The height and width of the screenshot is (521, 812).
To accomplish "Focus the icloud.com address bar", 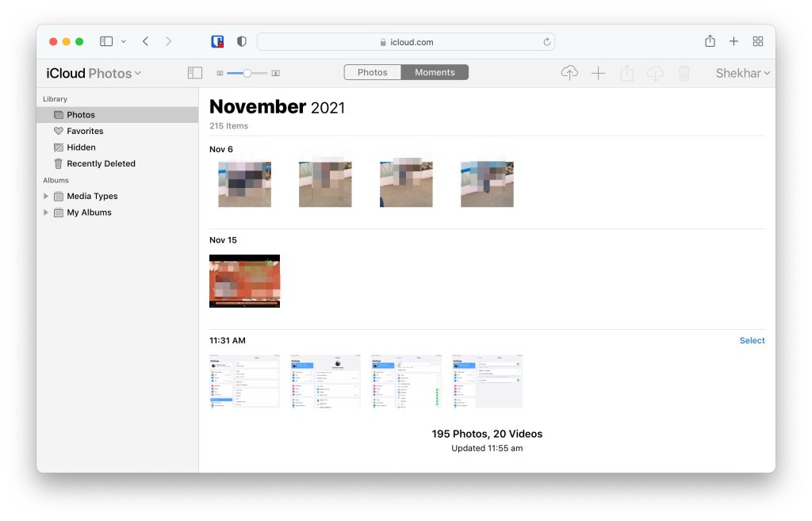I will tap(406, 42).
